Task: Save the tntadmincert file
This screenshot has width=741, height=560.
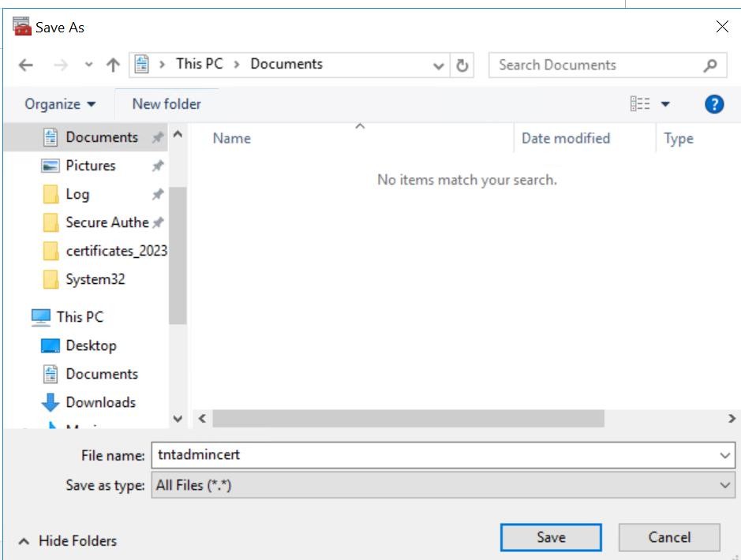Action: coord(551,537)
